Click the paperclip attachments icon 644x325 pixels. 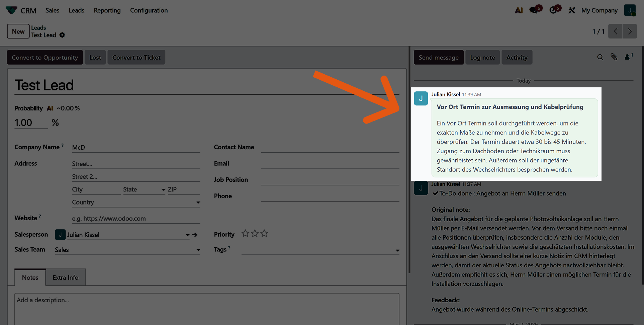[614, 57]
